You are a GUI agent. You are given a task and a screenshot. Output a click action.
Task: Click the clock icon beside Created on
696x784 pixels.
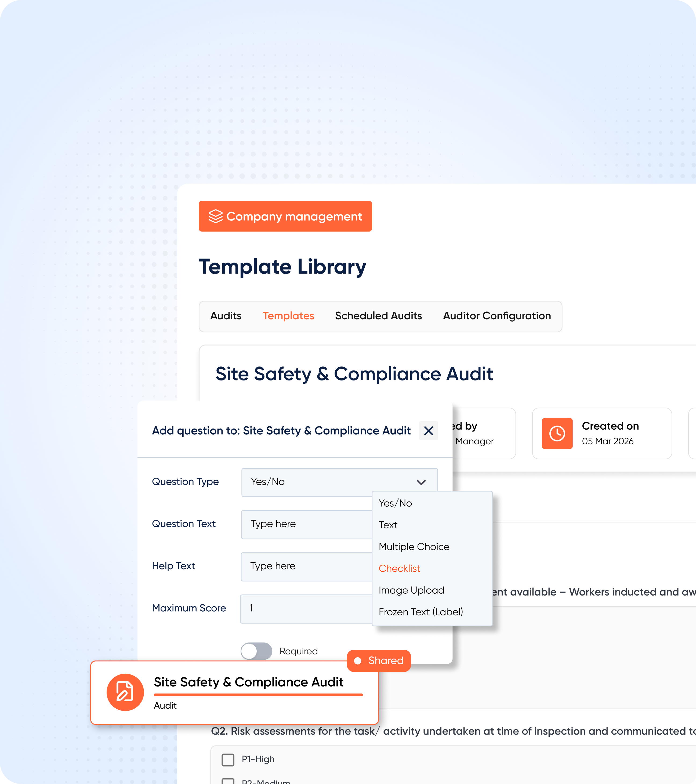[557, 433]
